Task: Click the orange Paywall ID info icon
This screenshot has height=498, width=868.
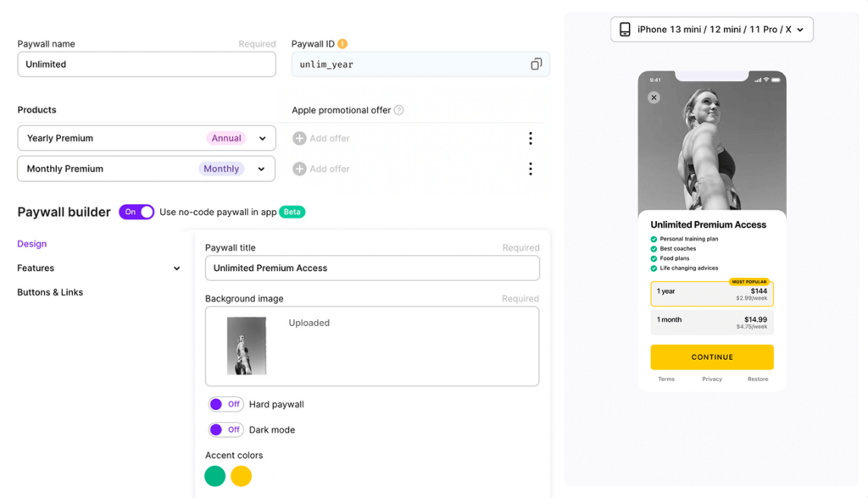Action: coord(342,44)
